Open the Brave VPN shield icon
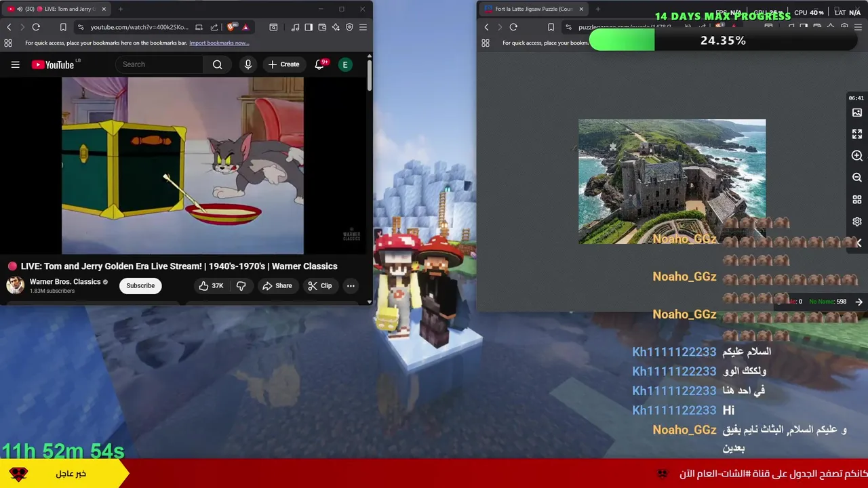868x488 pixels. pos(349,27)
